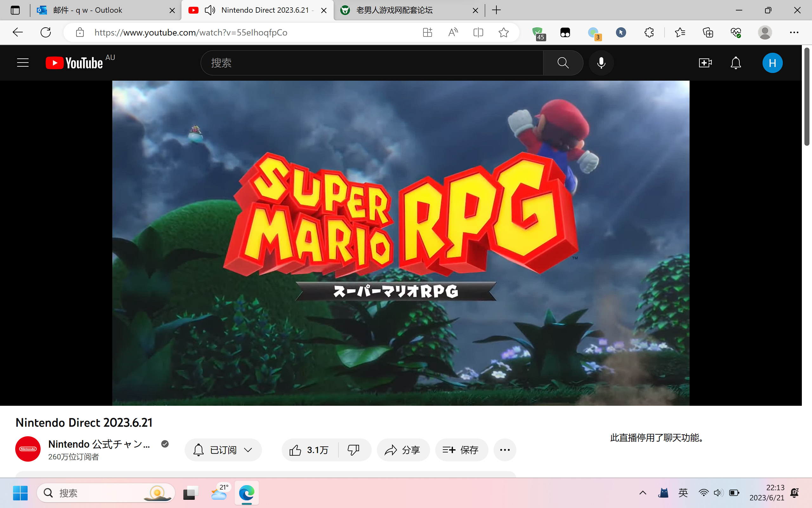Click the Edge browser taskbar icon
The image size is (812, 508).
click(x=246, y=493)
